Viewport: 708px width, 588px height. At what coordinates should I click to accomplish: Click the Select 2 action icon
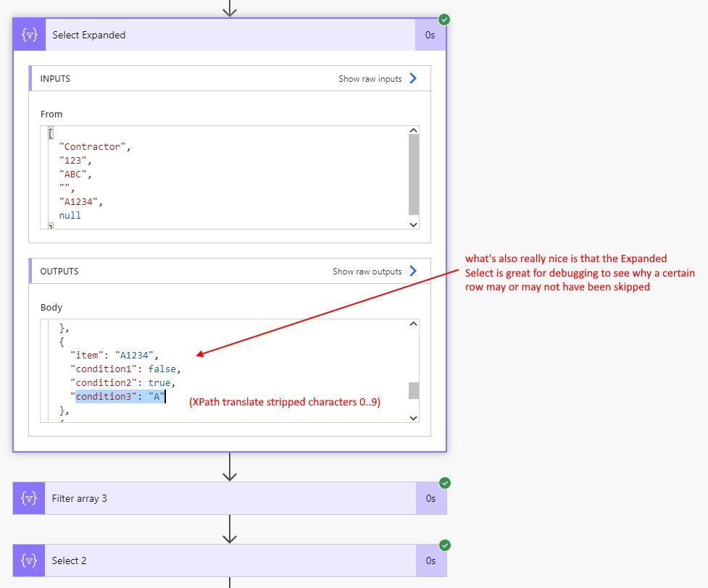29,560
